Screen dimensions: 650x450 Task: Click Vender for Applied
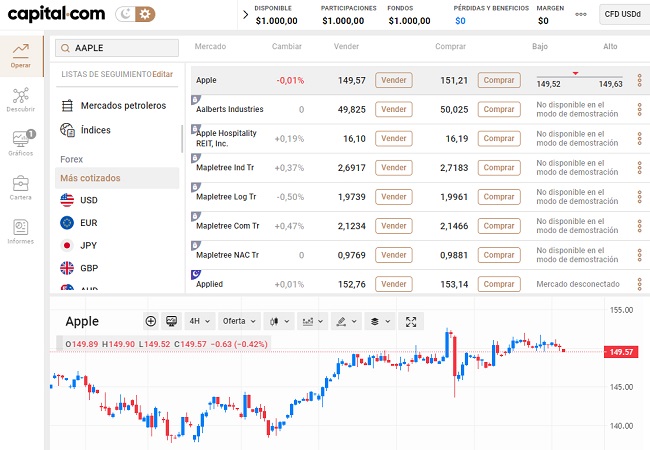394,284
